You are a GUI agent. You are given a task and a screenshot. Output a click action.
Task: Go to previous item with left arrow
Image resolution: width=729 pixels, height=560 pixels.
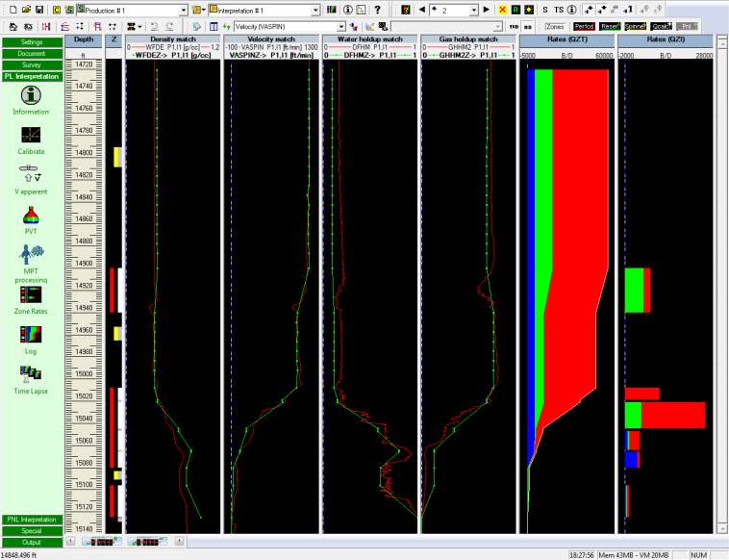coord(422,10)
